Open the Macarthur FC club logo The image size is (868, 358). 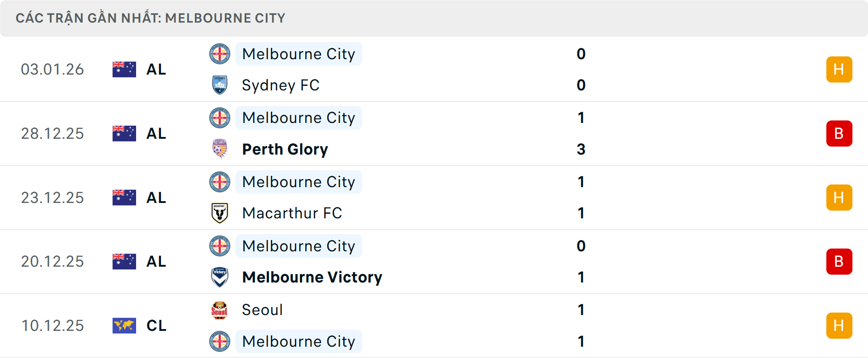(x=220, y=213)
